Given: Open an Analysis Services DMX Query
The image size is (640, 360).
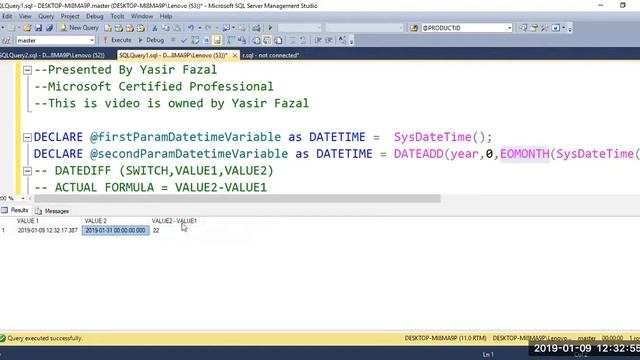Looking at the screenshot, I should click(130, 28).
